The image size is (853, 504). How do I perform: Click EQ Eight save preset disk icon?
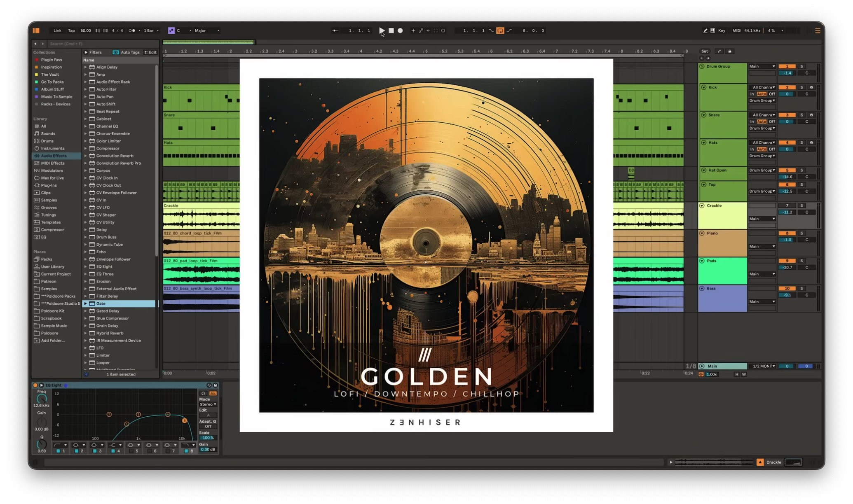pos(215,385)
